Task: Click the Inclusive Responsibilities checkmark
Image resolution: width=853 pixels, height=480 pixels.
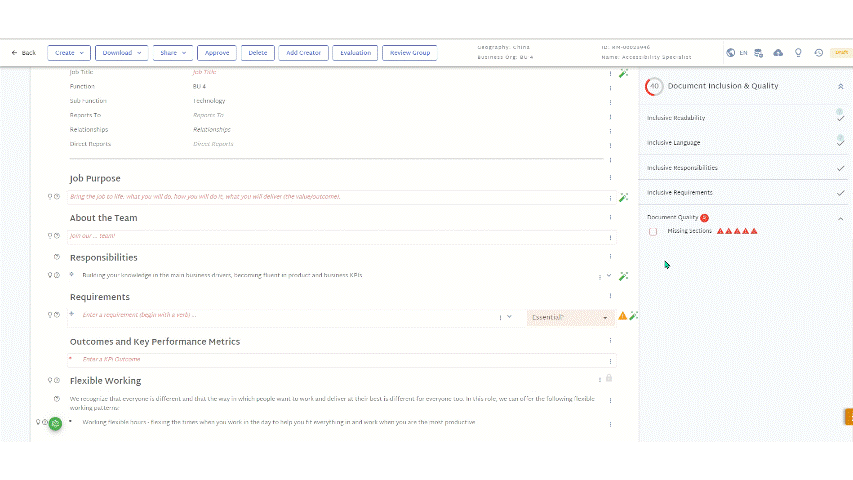Action: [840, 168]
